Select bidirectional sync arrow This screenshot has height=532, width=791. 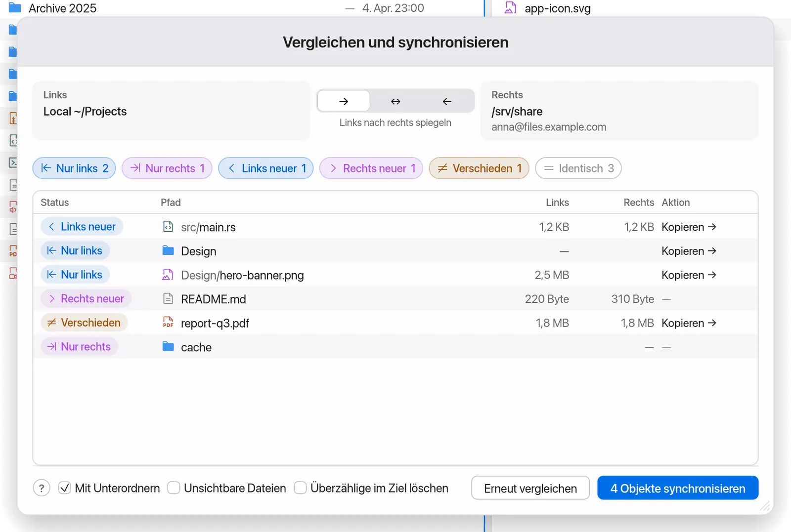coord(395,101)
